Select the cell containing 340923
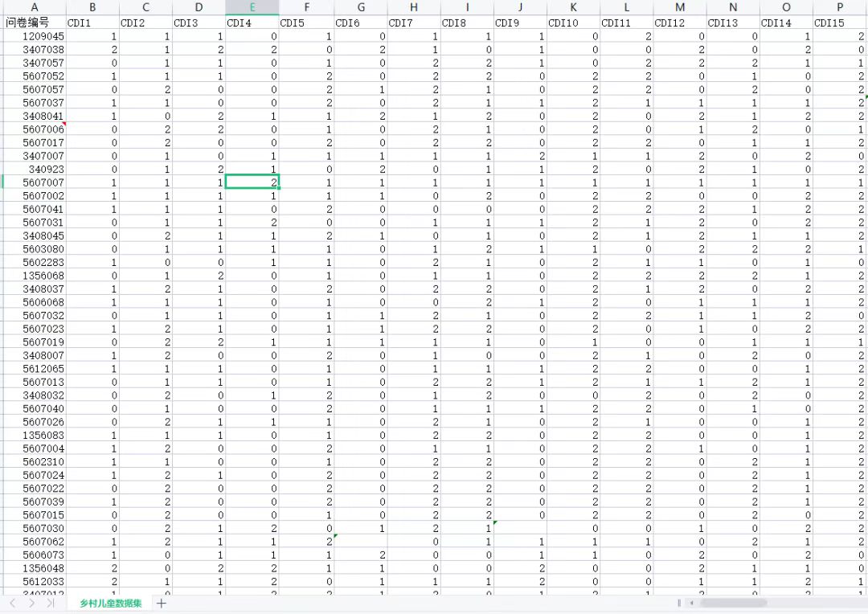 [x=35, y=169]
